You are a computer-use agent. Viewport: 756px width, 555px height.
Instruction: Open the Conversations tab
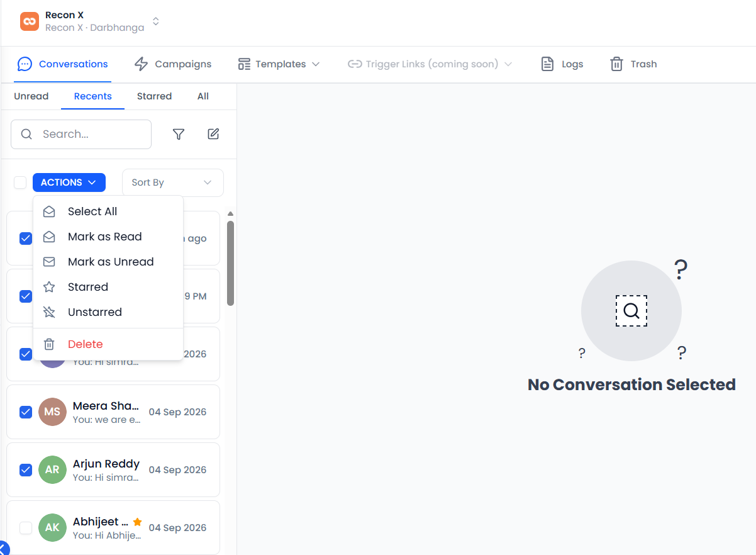point(62,64)
